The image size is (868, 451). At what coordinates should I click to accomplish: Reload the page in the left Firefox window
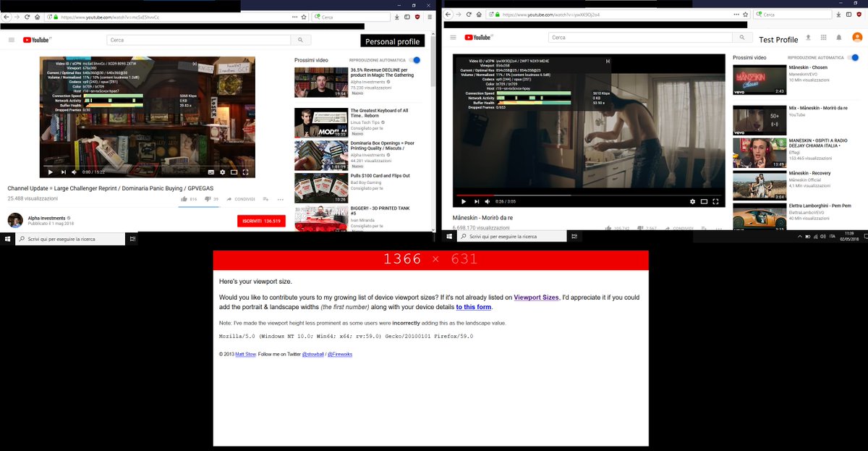click(x=27, y=17)
